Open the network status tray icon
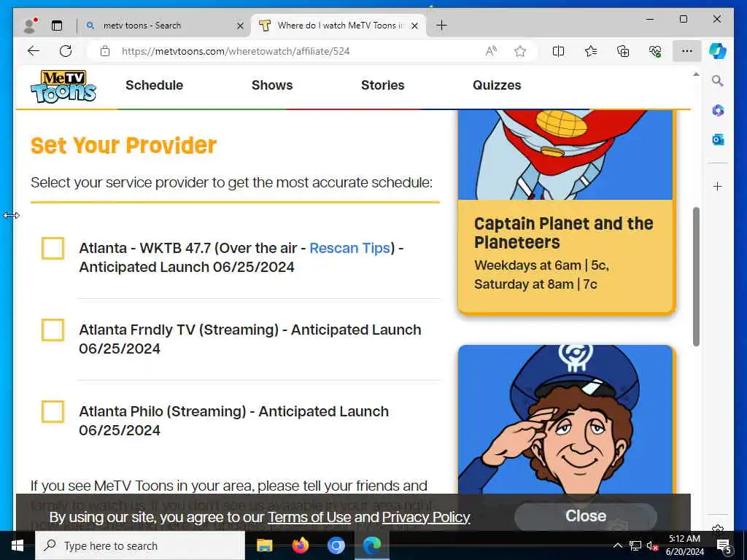The image size is (747, 560). [x=635, y=545]
